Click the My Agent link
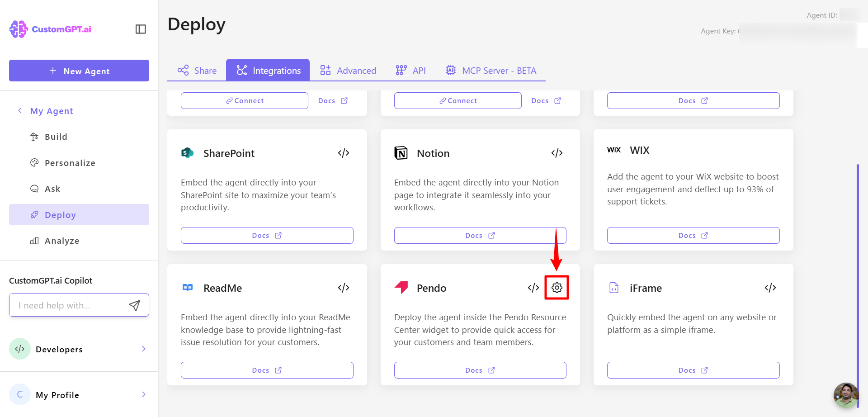The image size is (868, 417). [x=52, y=111]
